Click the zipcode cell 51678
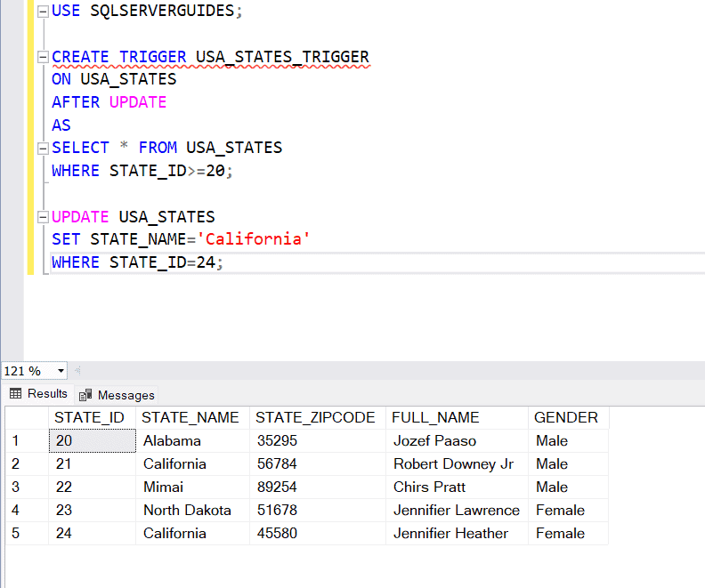 tap(318, 511)
